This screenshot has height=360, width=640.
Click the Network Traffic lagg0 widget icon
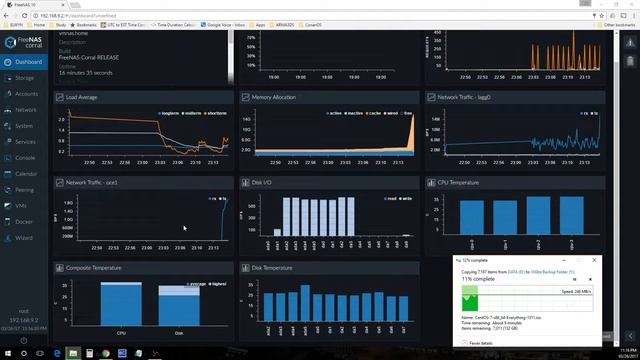tap(431, 97)
